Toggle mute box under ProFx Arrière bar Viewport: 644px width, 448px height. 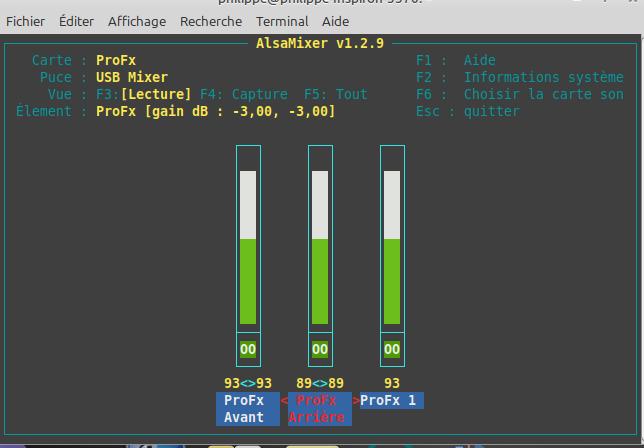click(320, 349)
